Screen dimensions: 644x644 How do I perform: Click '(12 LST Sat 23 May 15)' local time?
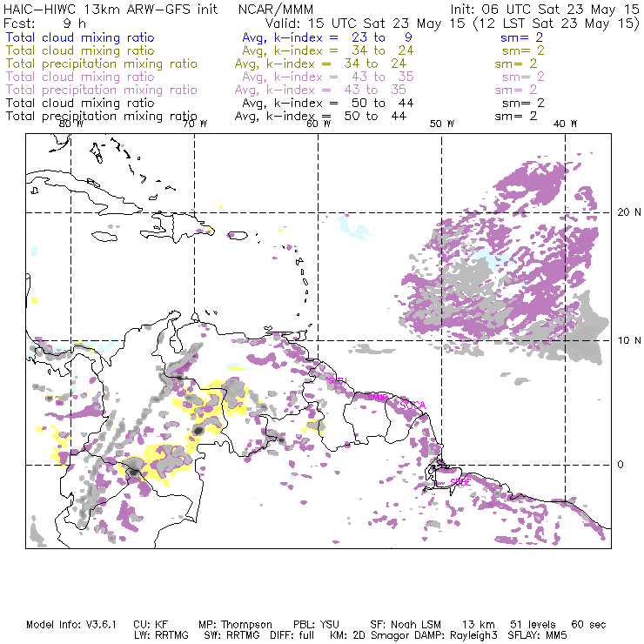point(556,23)
